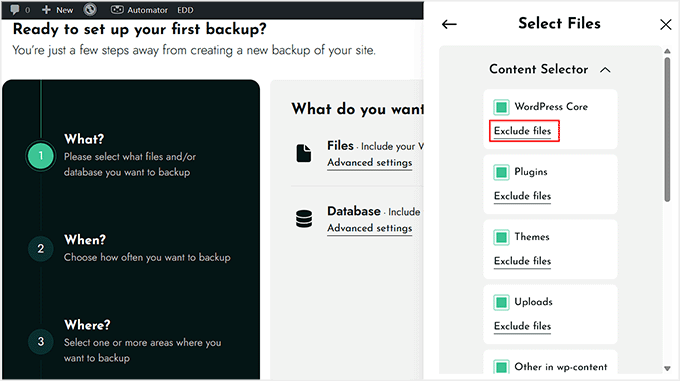
Task: Click the Select Files panel scrollbar thumb
Action: [x=667, y=129]
